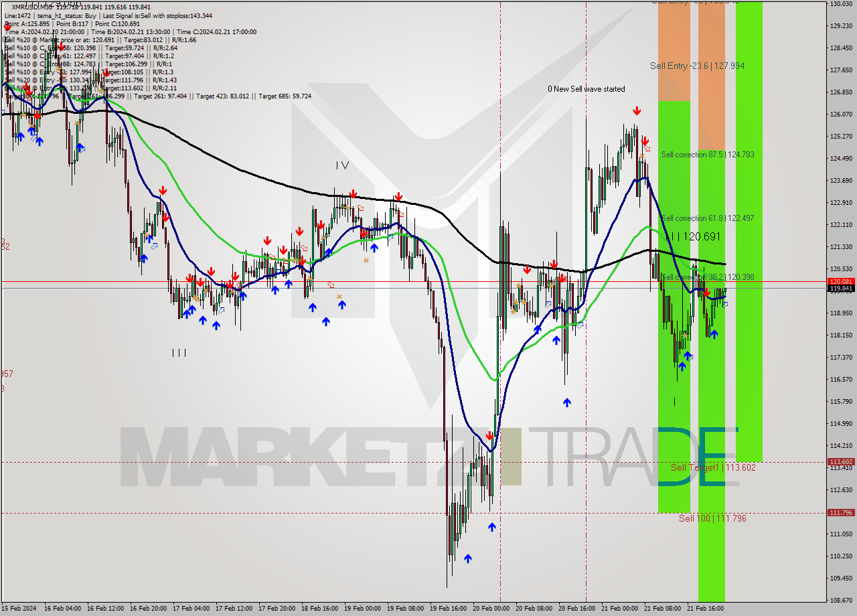Image resolution: width=857 pixels, height=616 pixels.
Task: Click the 114.210 price axis label
Action: point(840,445)
